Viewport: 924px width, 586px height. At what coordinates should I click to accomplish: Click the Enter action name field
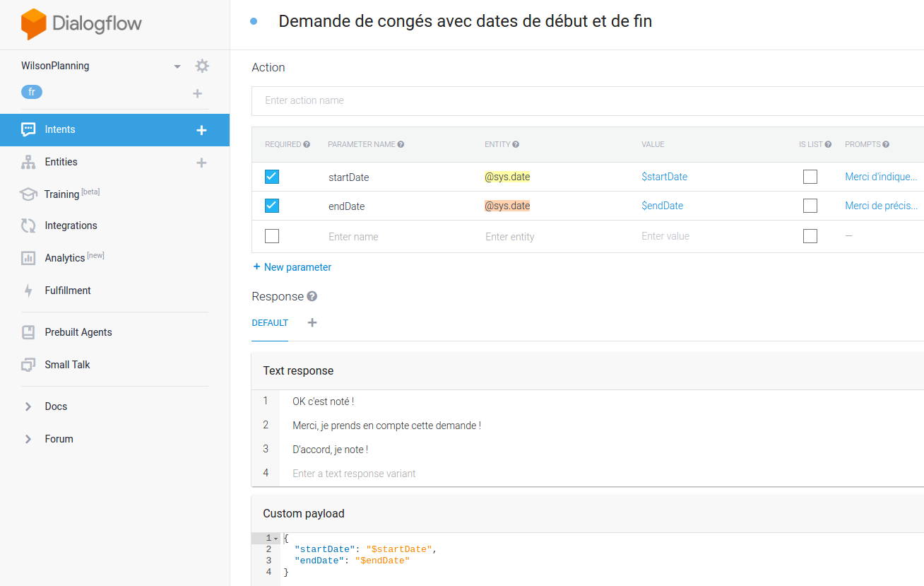tap(586, 100)
